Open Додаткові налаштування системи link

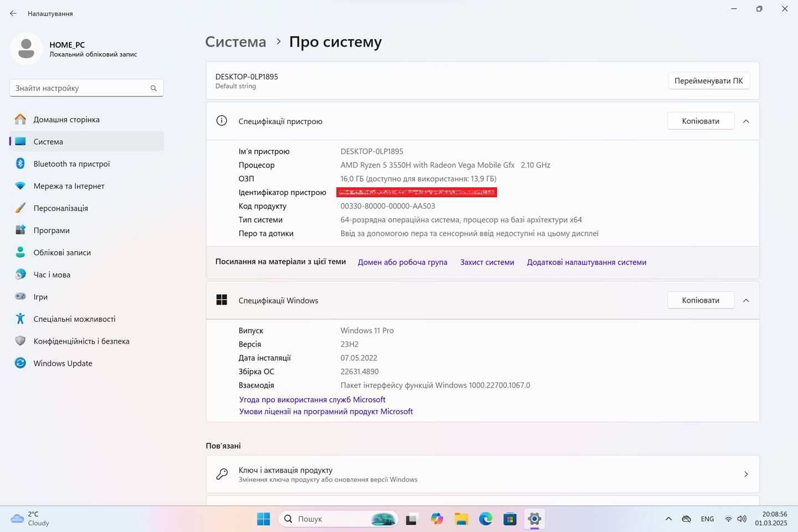tap(586, 262)
